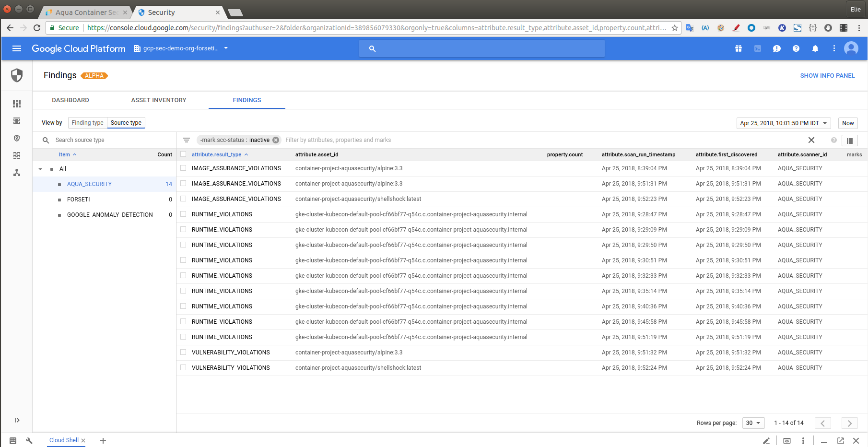Click the filter list icon
This screenshot has height=447, width=868.
click(x=187, y=140)
